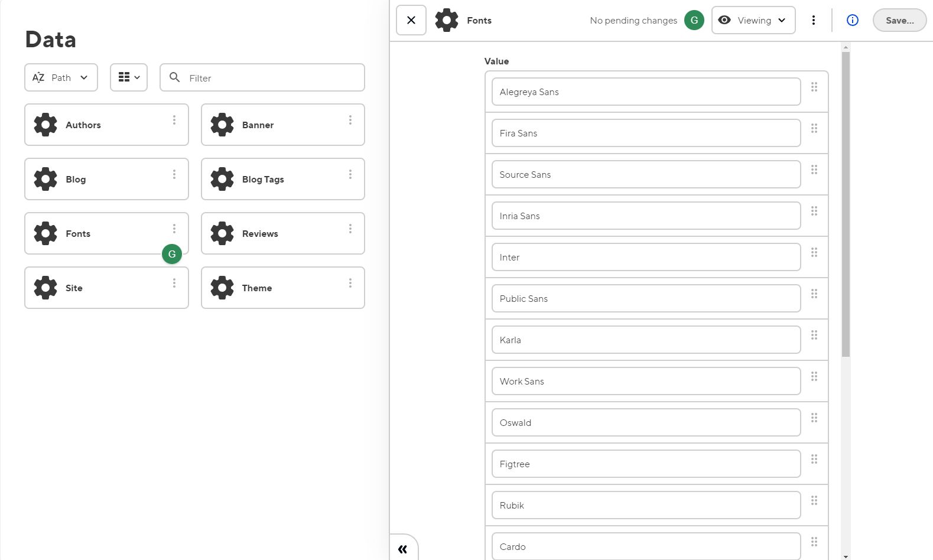933x560 pixels.
Task: Open the Viewing mode dropdown
Action: (753, 20)
